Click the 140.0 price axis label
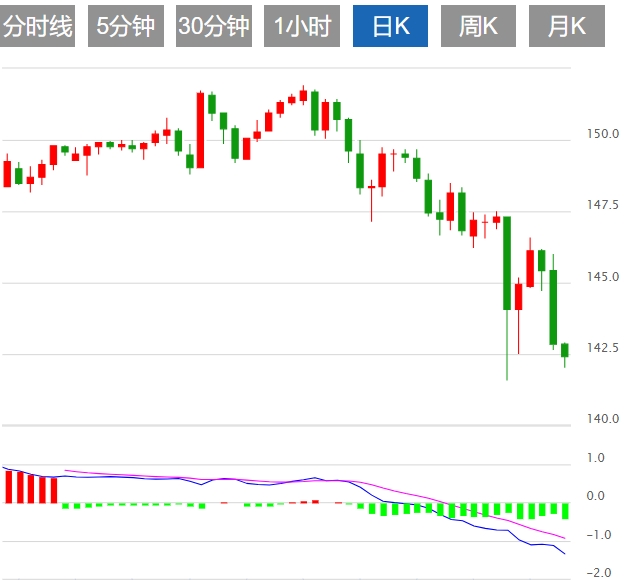Viewport: 625px width, 580px height. pyautogui.click(x=603, y=419)
